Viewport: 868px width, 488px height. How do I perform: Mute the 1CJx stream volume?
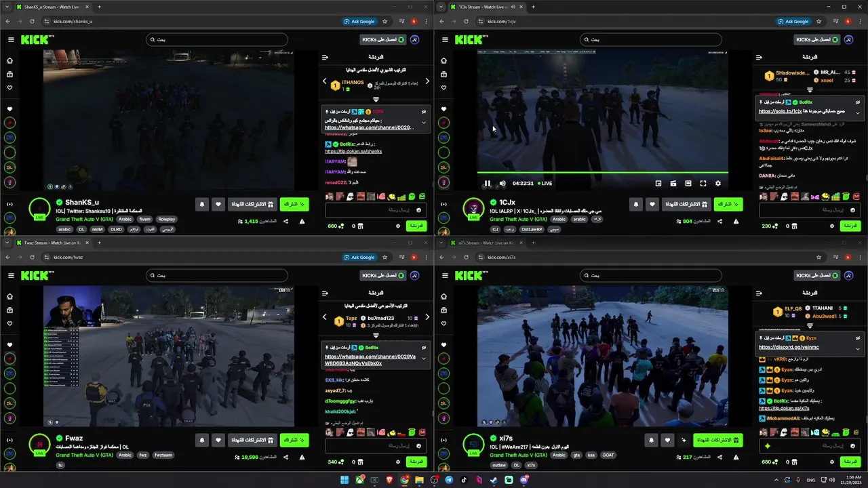tap(502, 183)
